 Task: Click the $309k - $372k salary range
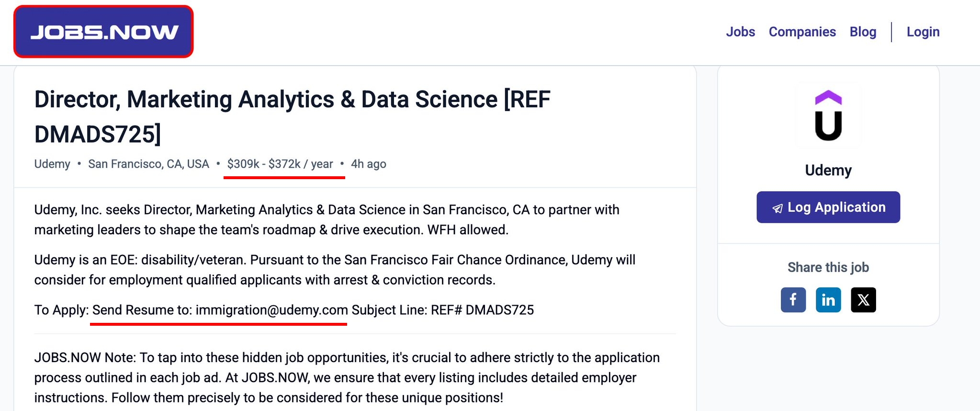(x=280, y=164)
